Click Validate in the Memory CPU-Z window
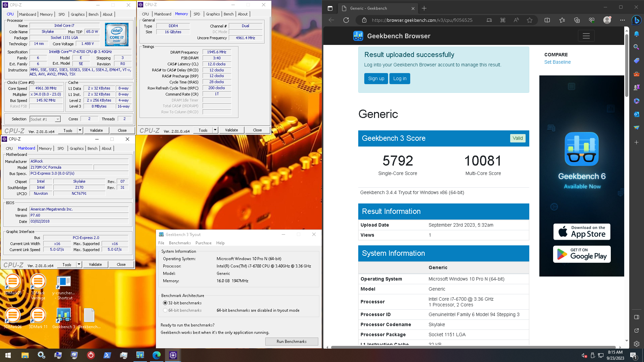Viewport: 644px width, 362px height. pos(231,130)
